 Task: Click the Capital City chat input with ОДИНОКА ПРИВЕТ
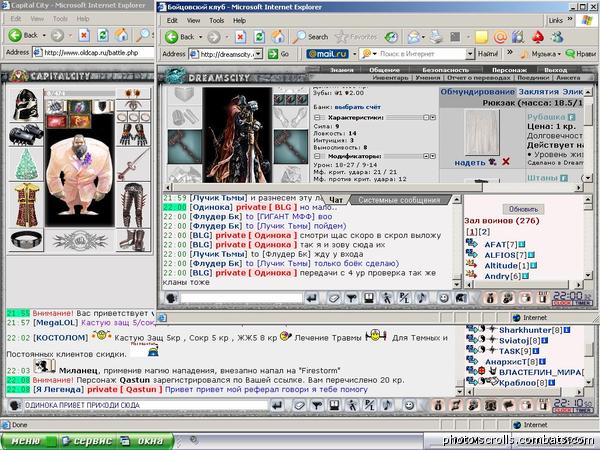tap(145, 405)
